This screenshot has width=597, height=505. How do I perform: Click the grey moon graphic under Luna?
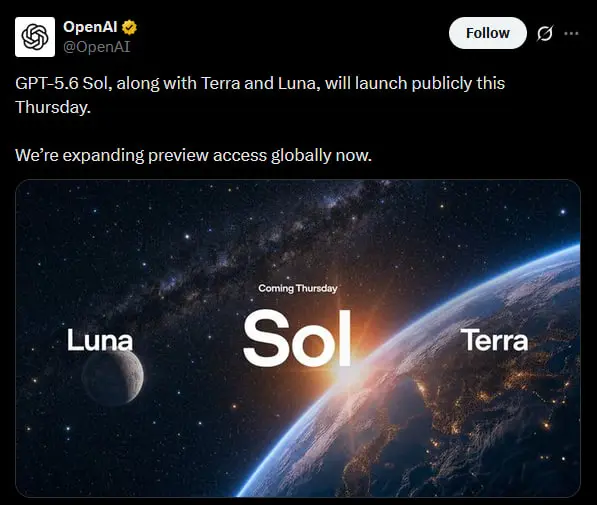(x=113, y=375)
